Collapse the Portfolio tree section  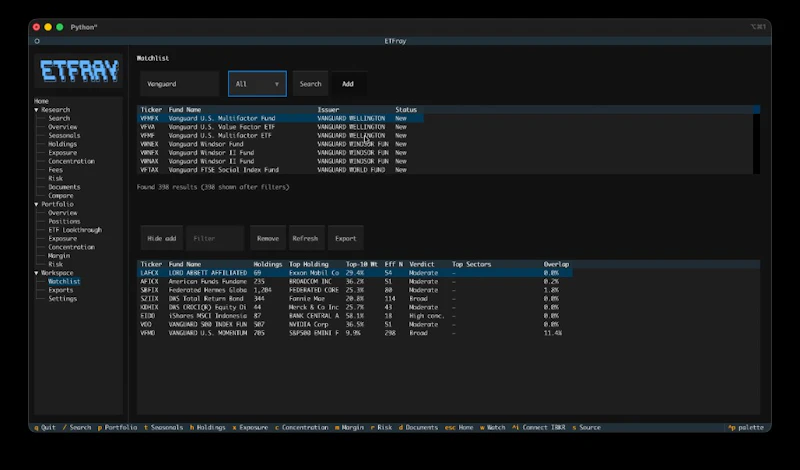pyautogui.click(x=36, y=204)
